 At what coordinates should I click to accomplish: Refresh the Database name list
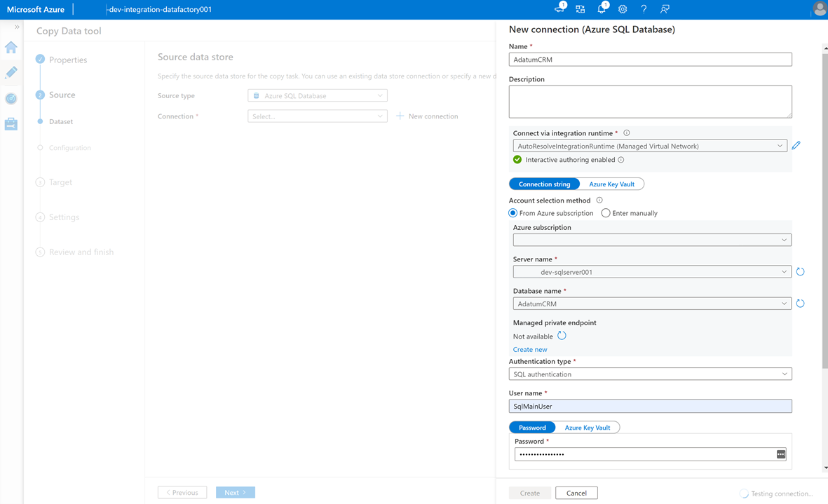click(800, 304)
